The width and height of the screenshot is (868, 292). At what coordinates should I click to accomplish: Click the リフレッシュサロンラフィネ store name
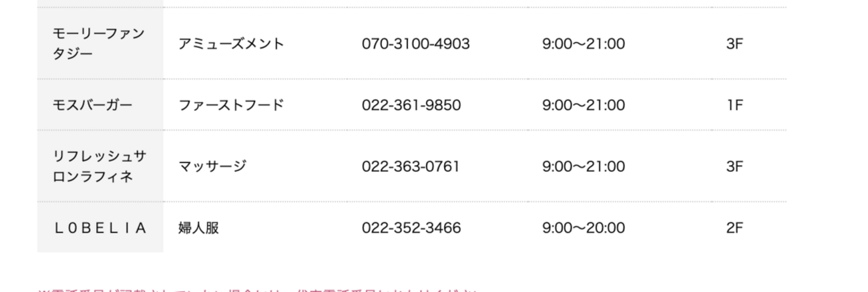(98, 166)
